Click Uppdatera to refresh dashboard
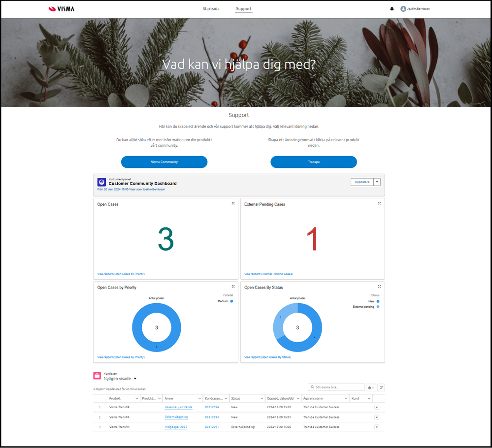 (x=362, y=182)
